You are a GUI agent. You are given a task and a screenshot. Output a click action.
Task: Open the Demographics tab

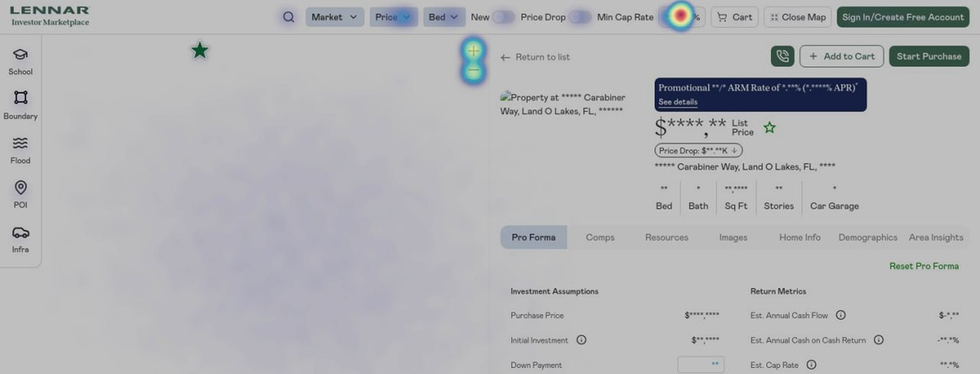868,237
